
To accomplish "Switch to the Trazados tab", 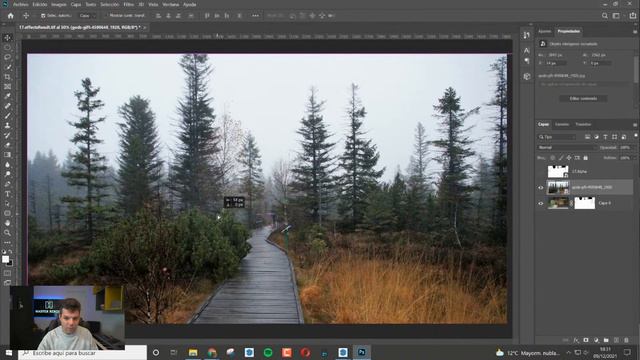I will point(583,124).
